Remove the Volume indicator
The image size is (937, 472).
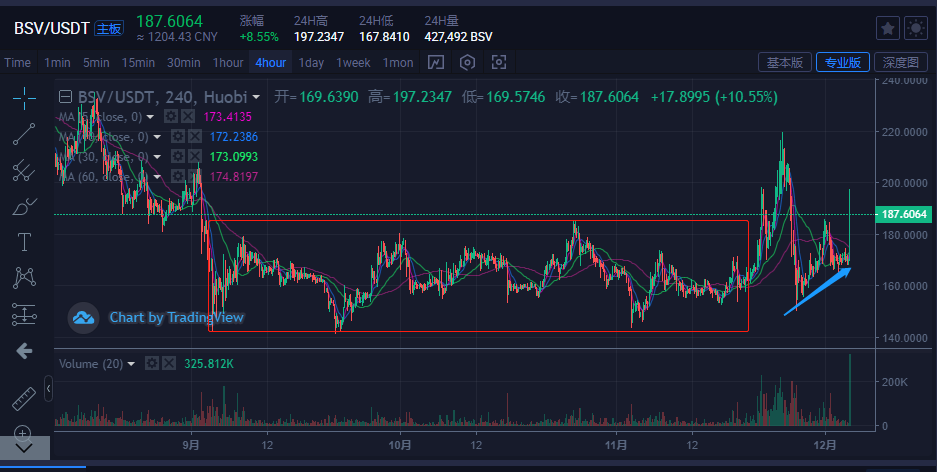click(169, 363)
